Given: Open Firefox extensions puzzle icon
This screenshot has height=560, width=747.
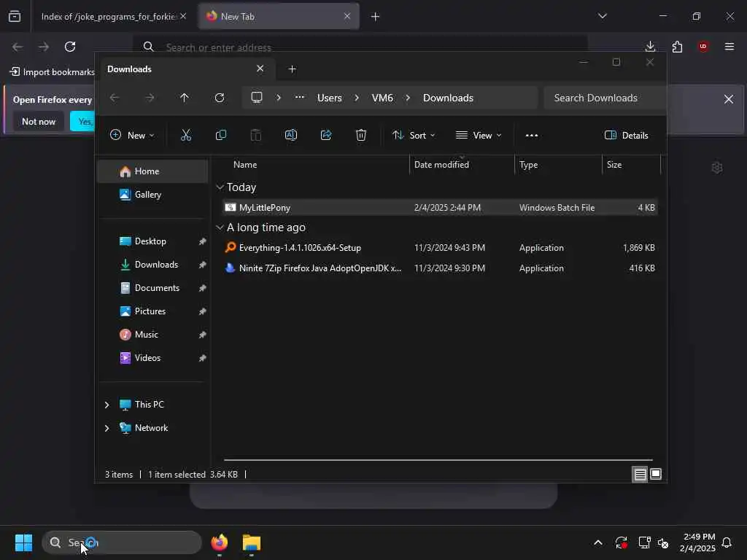Looking at the screenshot, I should tap(677, 47).
